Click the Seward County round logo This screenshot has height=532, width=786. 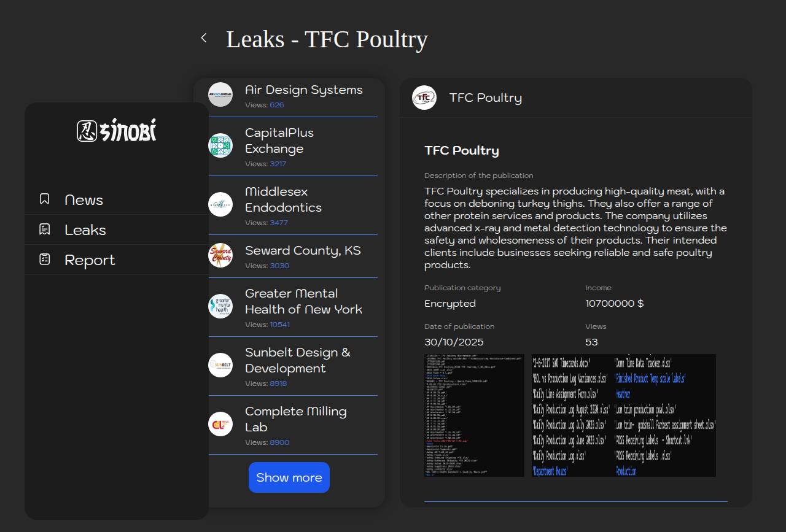tap(220, 255)
